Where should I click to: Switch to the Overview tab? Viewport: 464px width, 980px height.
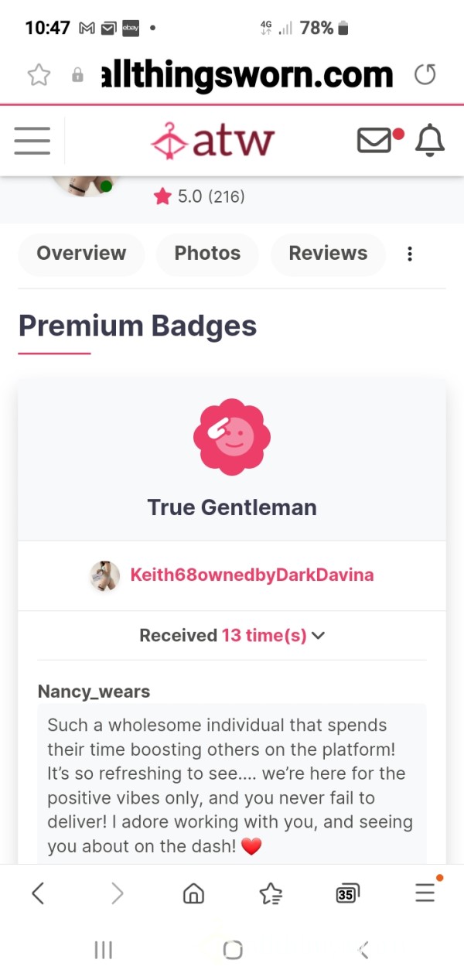[81, 254]
